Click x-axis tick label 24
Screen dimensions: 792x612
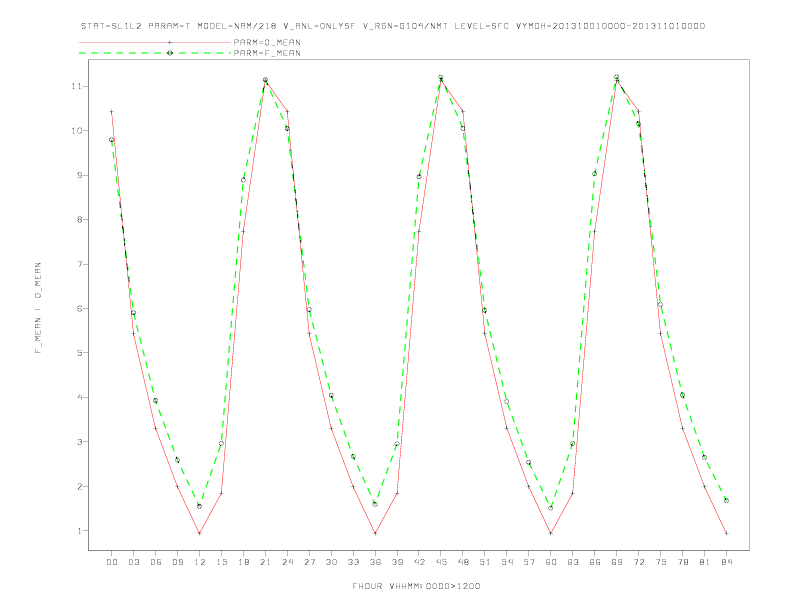[287, 562]
